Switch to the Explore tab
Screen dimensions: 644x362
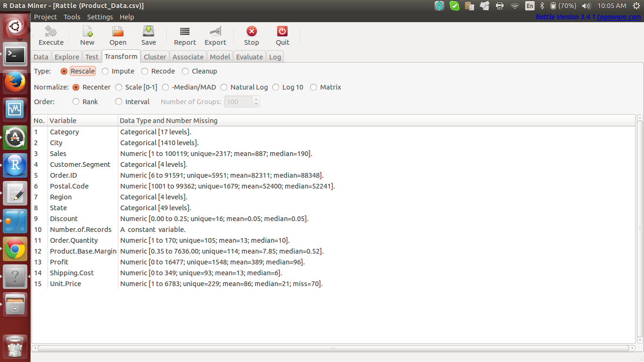(67, 57)
